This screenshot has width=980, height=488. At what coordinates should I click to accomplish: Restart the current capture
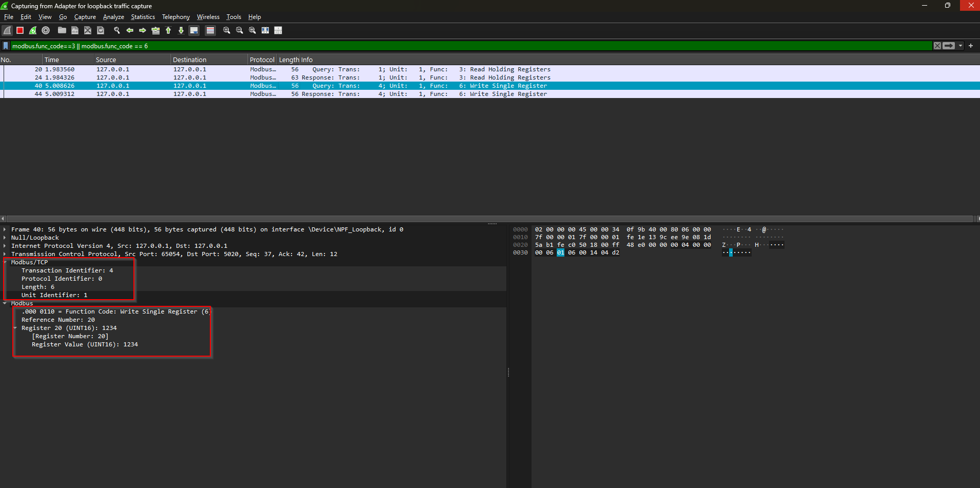tap(33, 30)
